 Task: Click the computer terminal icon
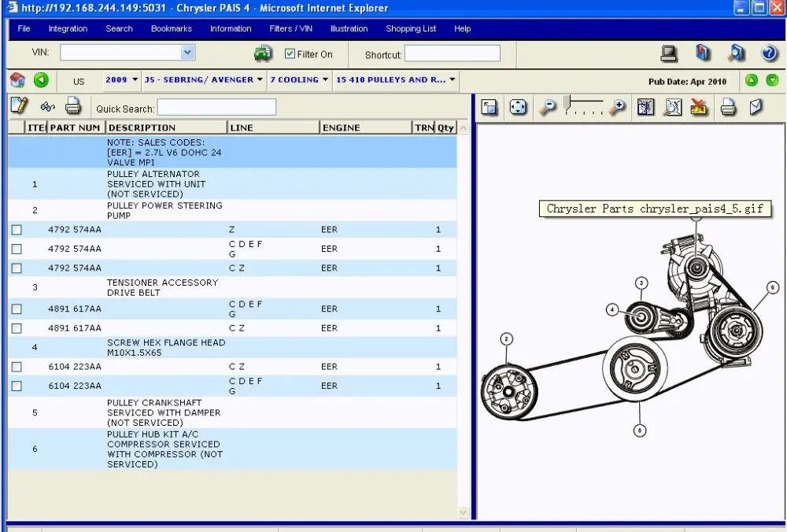[x=669, y=54]
